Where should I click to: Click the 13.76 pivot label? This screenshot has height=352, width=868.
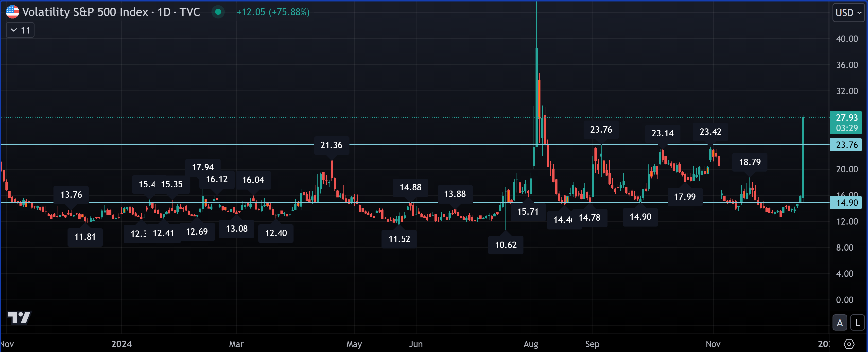click(71, 195)
